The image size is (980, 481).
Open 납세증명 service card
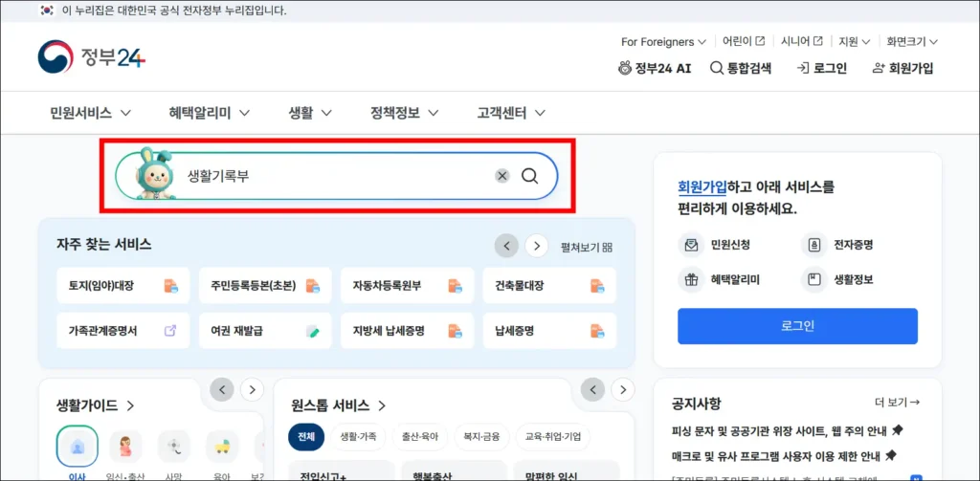click(549, 331)
